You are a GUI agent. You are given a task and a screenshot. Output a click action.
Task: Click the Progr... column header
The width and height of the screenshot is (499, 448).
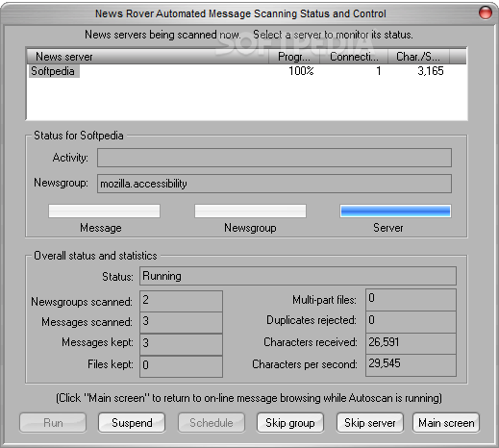point(294,57)
